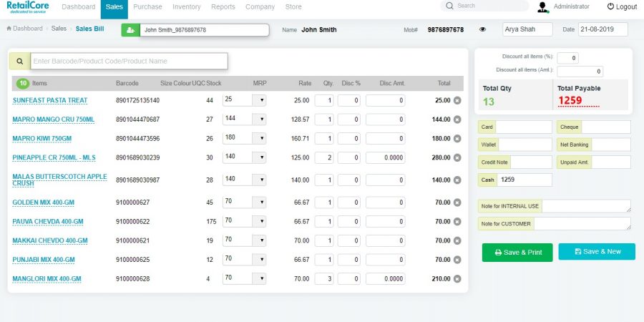
Task: Go to Dashboard via breadcrumb
Action: coord(24,29)
